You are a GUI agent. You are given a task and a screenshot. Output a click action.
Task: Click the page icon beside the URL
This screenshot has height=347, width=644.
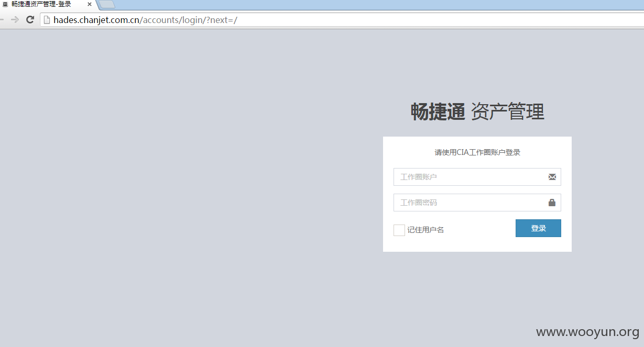click(47, 20)
